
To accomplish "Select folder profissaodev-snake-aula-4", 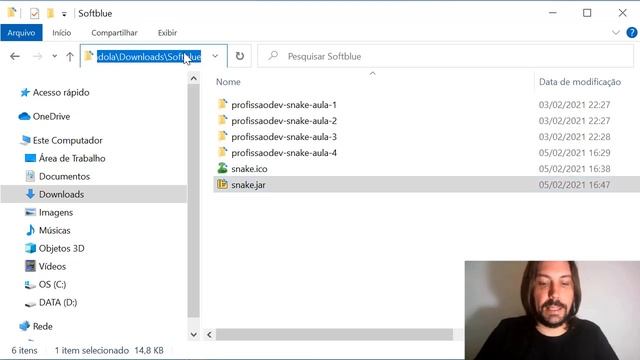I will click(284, 153).
